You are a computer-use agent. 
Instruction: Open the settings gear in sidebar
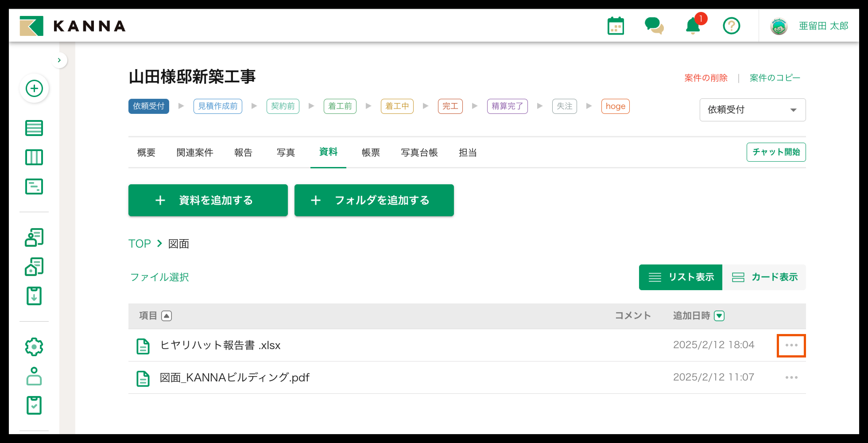point(34,347)
